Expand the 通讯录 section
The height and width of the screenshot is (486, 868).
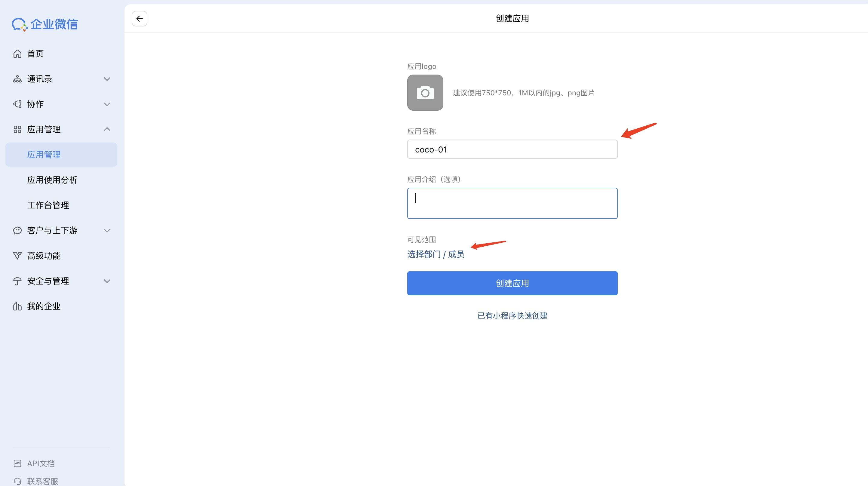click(x=107, y=78)
